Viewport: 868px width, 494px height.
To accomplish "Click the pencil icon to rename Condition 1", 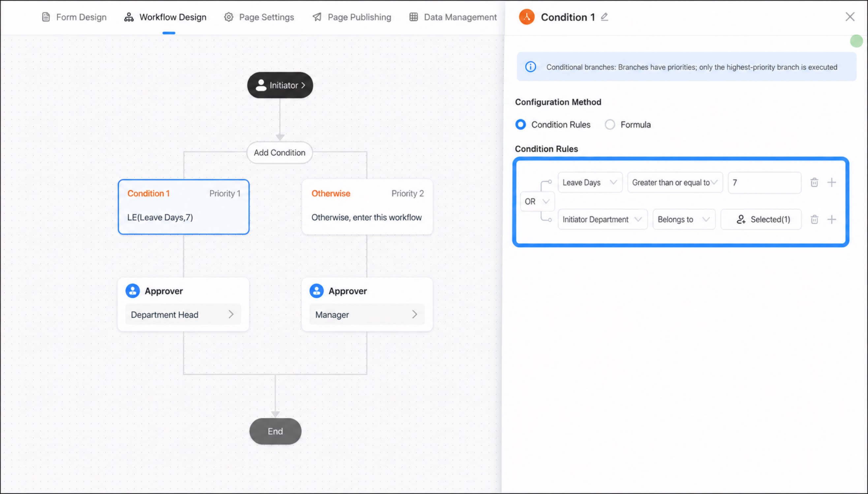I will click(x=604, y=16).
